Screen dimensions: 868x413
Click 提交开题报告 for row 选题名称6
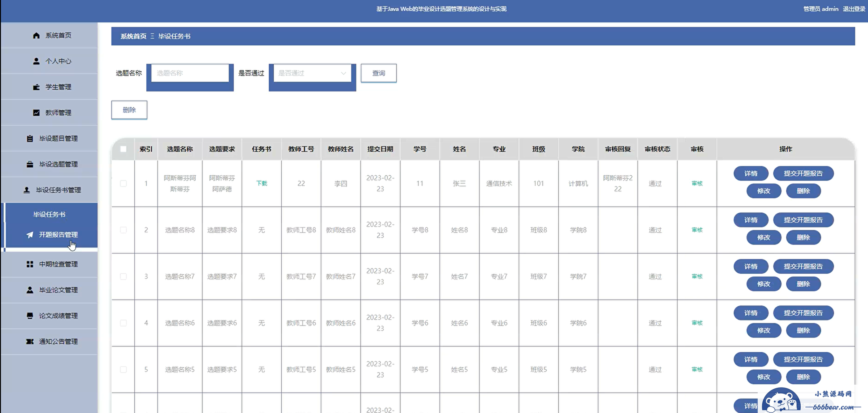(803, 313)
